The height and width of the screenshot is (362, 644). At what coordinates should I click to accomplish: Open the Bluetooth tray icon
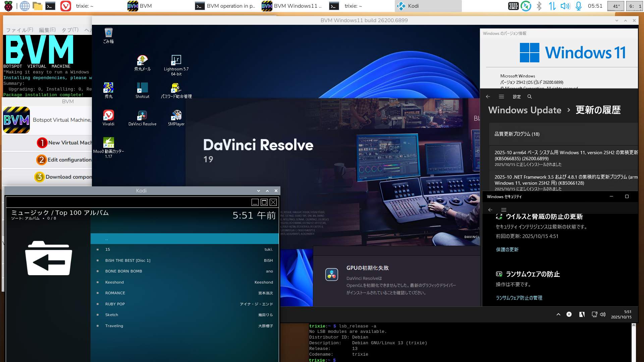(x=539, y=6)
